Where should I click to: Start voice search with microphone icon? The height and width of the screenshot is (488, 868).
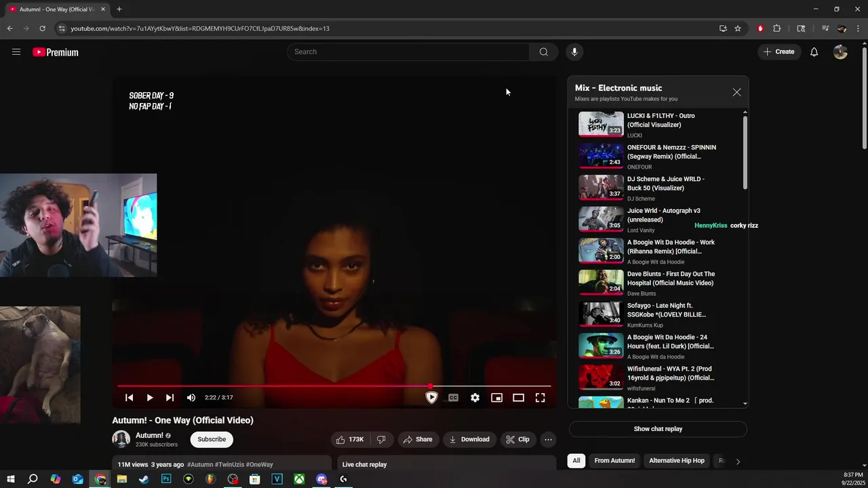pos(574,52)
